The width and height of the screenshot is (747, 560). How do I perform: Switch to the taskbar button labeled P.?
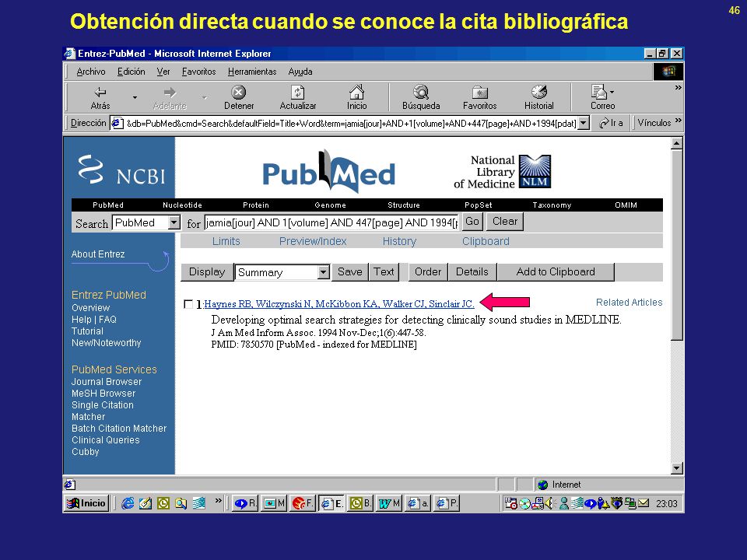(x=447, y=503)
